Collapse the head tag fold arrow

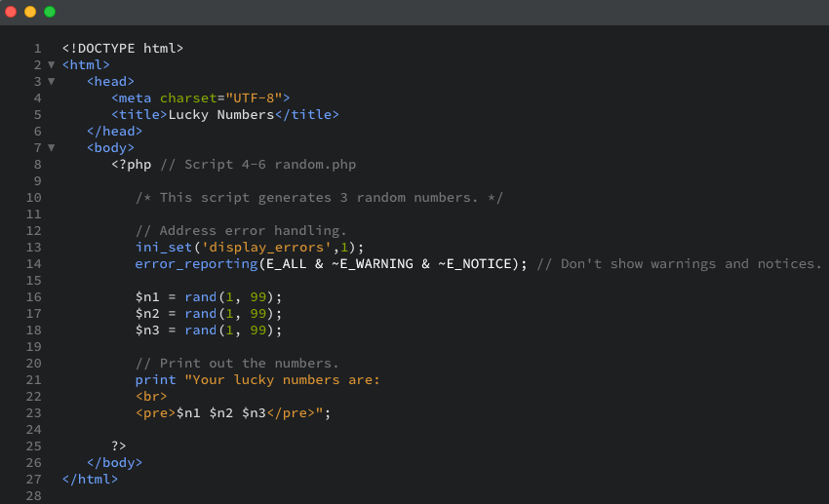[x=52, y=81]
